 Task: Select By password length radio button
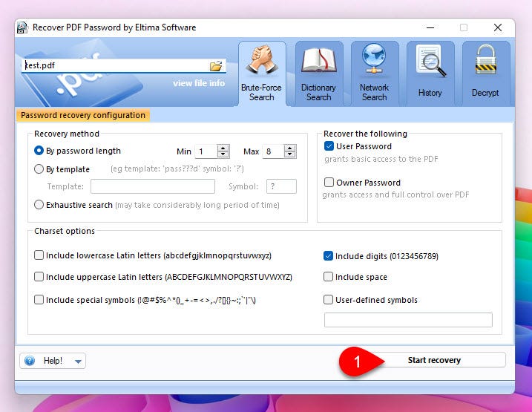pyautogui.click(x=39, y=151)
